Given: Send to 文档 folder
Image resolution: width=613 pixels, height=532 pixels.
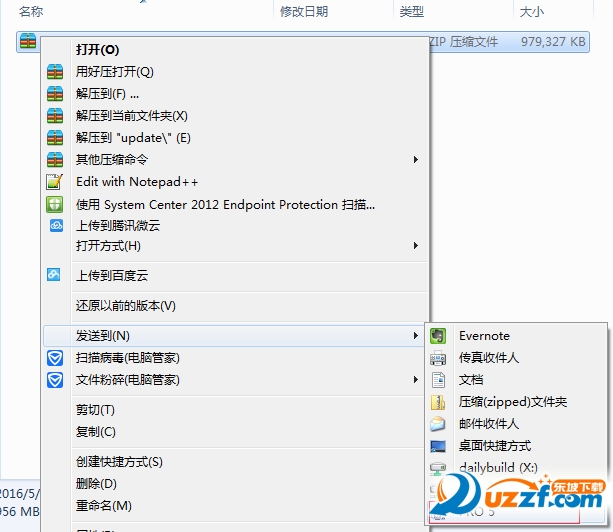Looking at the screenshot, I should 516,380.
